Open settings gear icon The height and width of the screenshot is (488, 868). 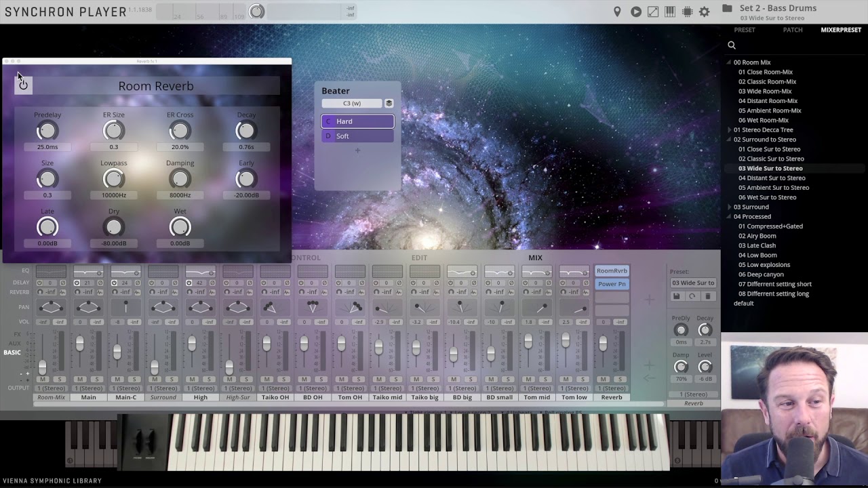pos(704,12)
